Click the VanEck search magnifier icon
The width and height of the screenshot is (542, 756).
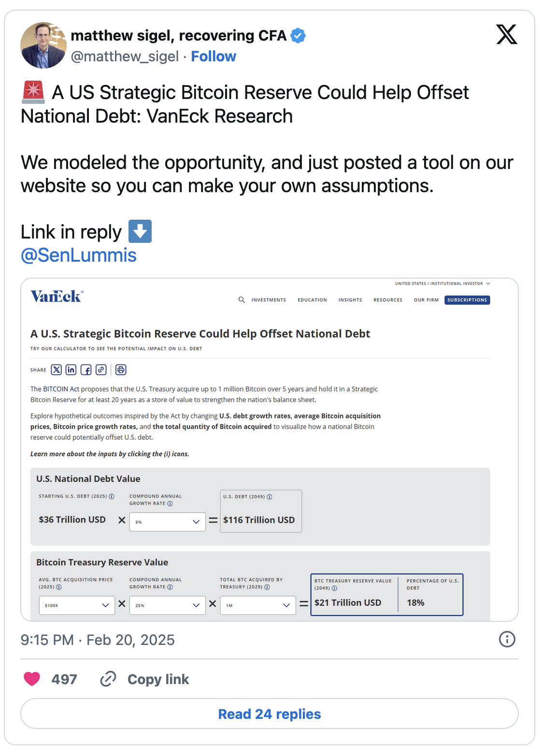click(x=242, y=300)
